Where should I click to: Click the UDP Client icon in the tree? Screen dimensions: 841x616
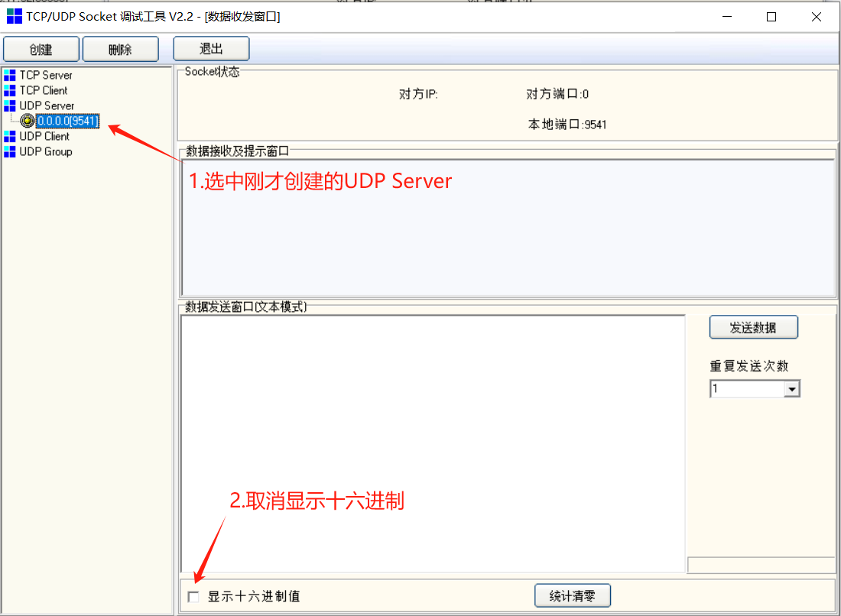tap(10, 136)
